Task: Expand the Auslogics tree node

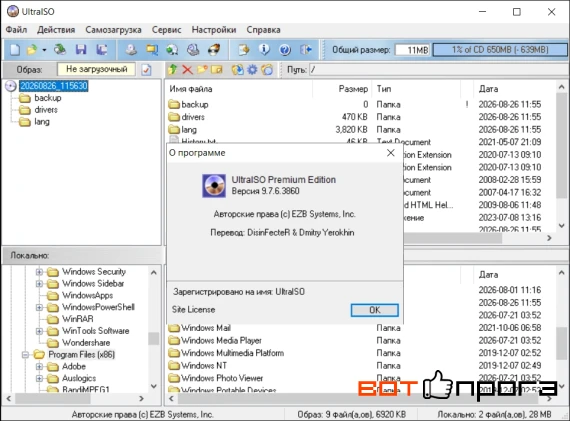Action: 39,378
